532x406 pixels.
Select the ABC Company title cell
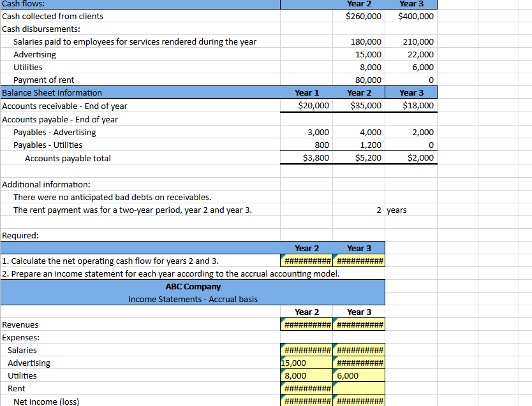[x=192, y=286]
